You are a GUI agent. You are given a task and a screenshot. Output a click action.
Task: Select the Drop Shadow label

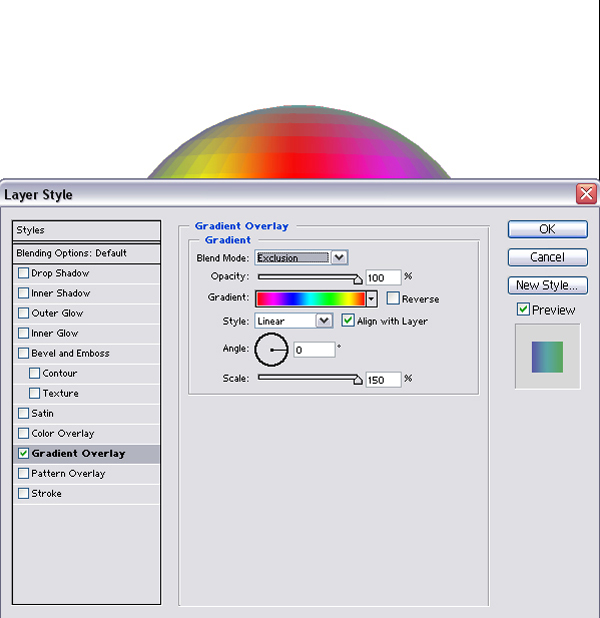tap(60, 273)
